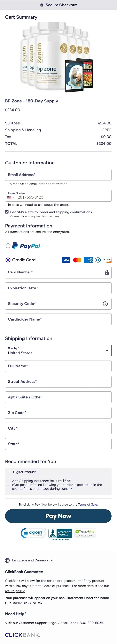Click the PayPal logo

(26, 246)
